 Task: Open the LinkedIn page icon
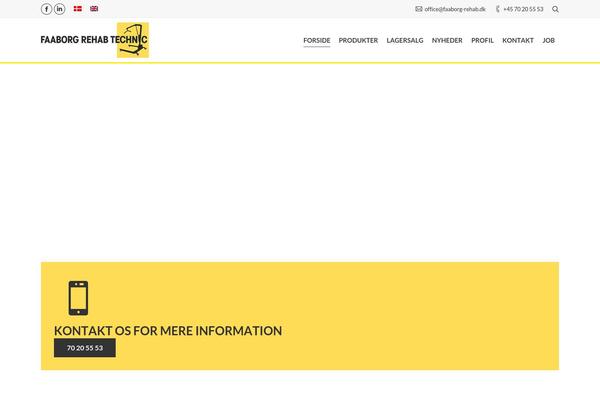point(60,9)
